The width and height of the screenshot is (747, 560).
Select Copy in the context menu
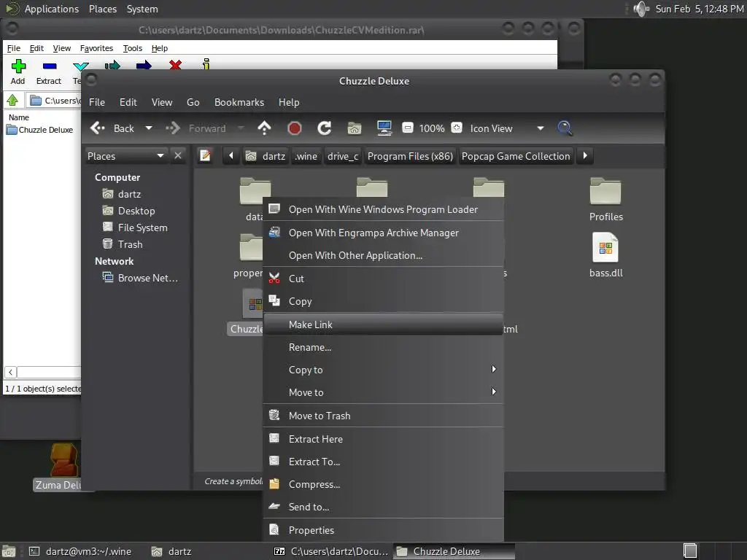[384, 301]
